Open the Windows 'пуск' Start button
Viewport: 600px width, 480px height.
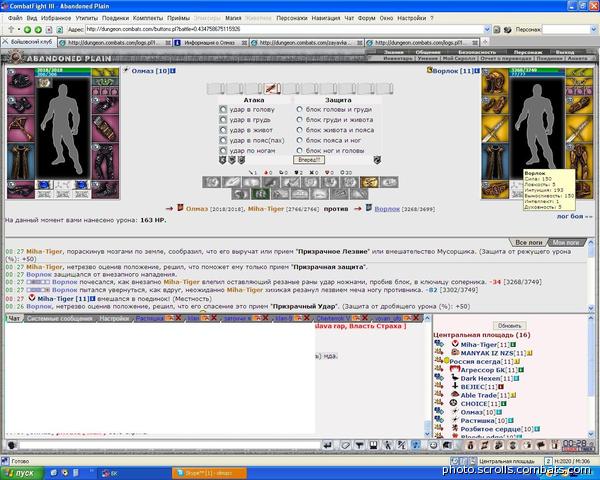[x=20, y=473]
